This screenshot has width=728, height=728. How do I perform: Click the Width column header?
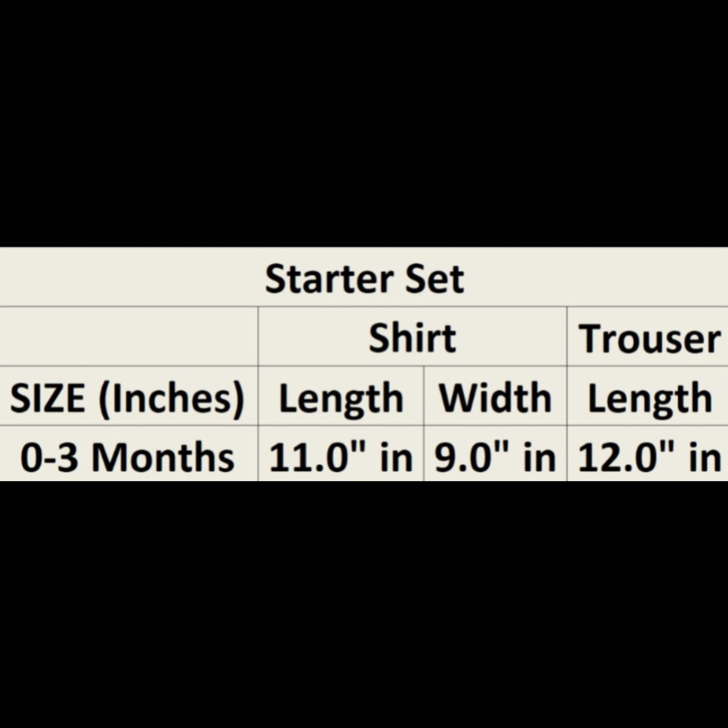tap(495, 398)
